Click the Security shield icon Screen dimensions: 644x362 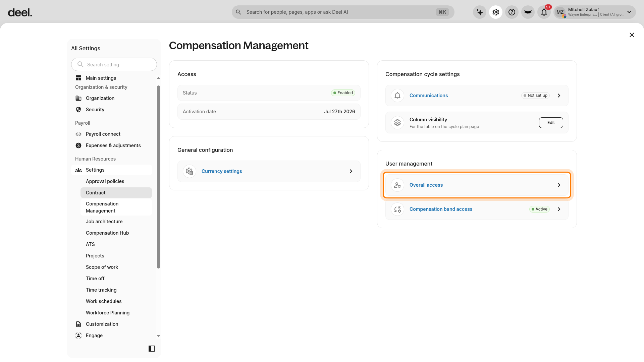78,110
